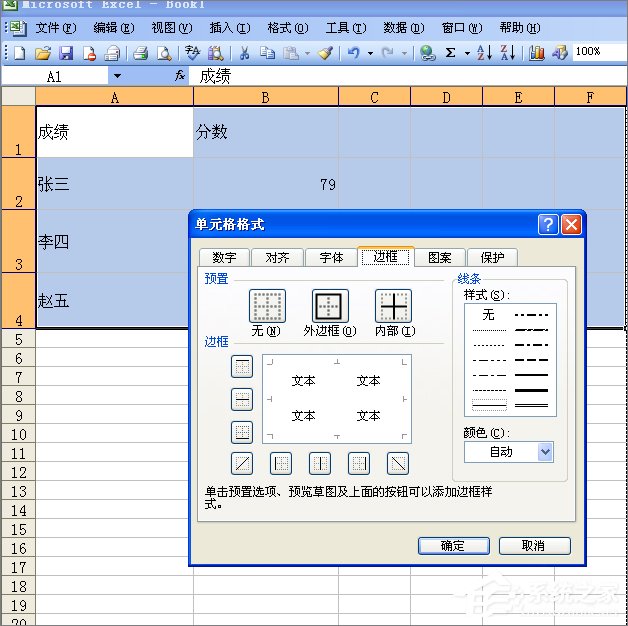
Task: Open the 格式 menu
Action: (x=286, y=28)
